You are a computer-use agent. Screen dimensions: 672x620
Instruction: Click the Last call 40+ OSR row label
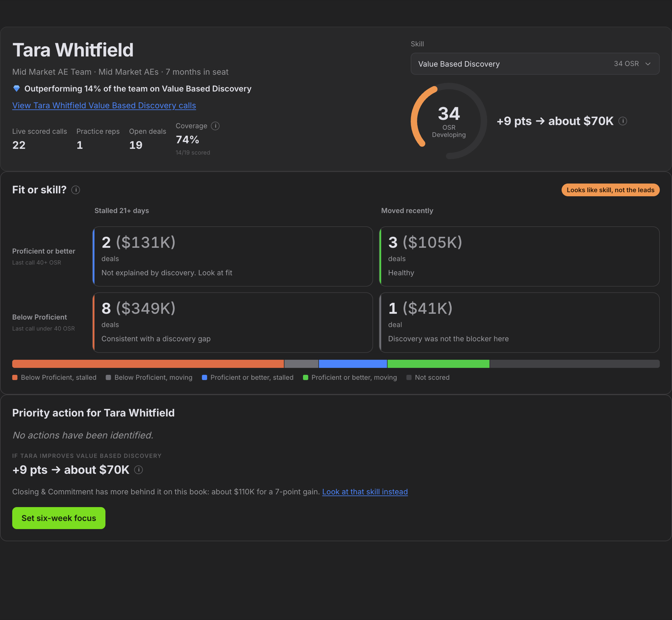click(x=37, y=263)
